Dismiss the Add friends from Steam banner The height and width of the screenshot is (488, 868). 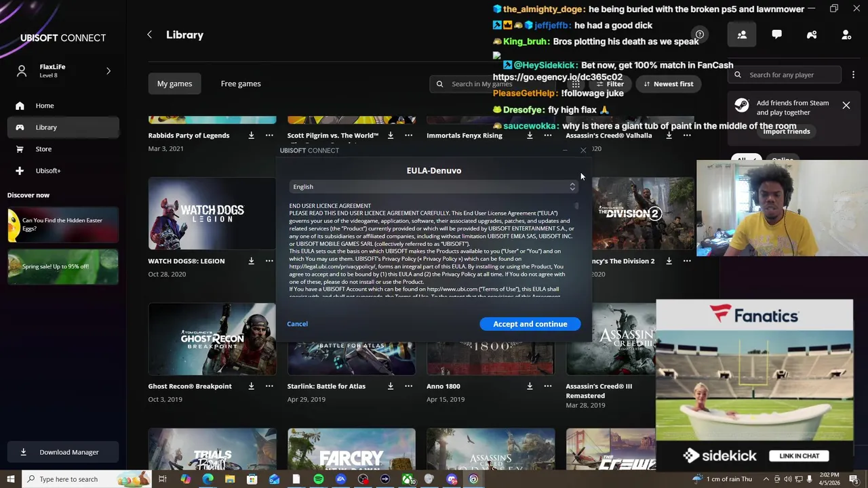846,106
